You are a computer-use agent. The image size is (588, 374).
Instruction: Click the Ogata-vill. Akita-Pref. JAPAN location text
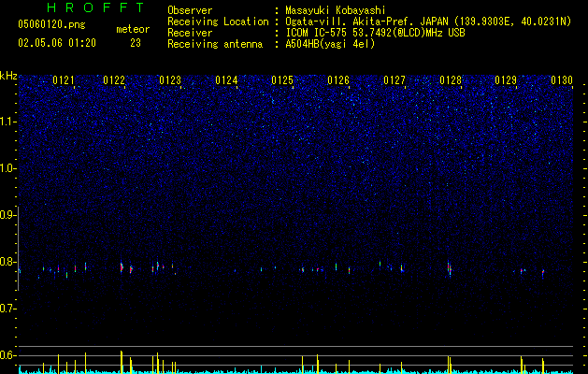[x=428, y=22]
